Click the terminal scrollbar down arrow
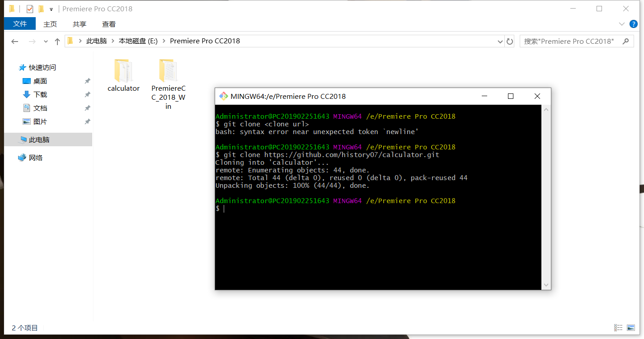This screenshot has width=644, height=339. 546,285
